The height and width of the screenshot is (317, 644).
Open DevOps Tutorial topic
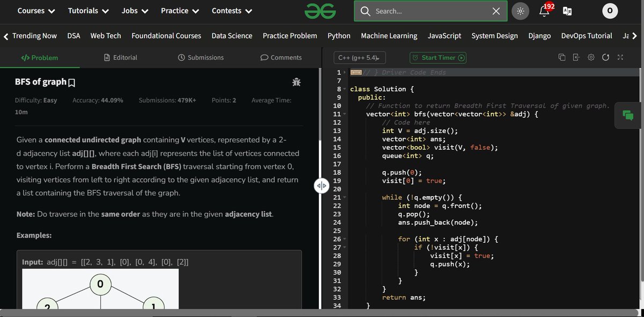[x=587, y=35]
